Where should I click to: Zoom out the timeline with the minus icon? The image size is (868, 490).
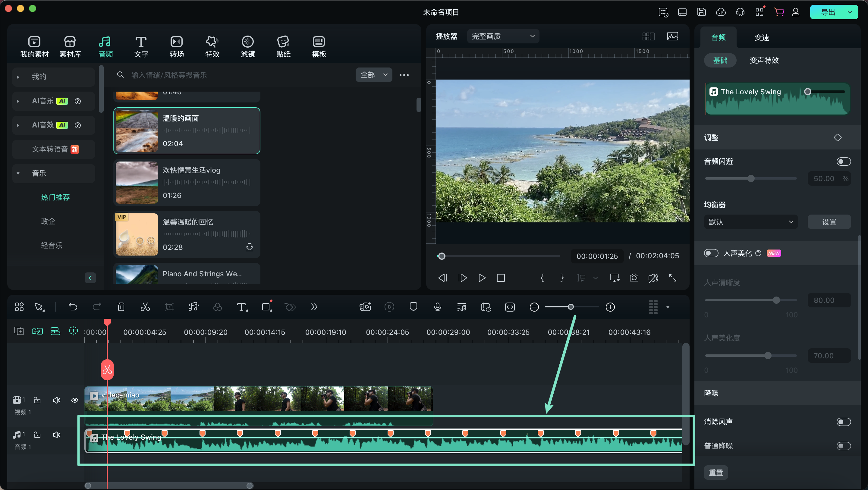(x=534, y=307)
